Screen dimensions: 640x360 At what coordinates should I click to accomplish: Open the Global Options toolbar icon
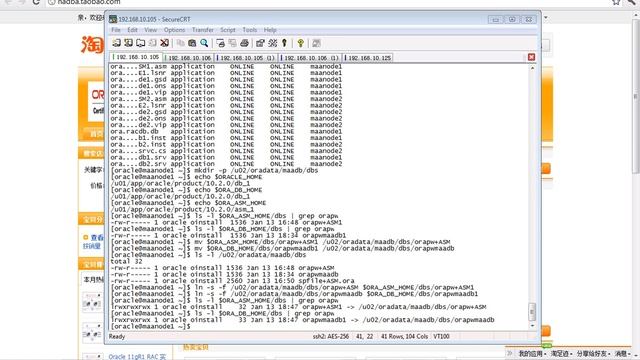click(273, 43)
